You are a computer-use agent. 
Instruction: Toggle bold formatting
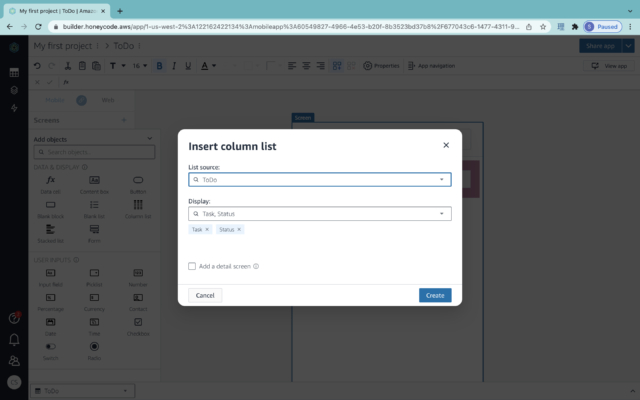point(159,66)
